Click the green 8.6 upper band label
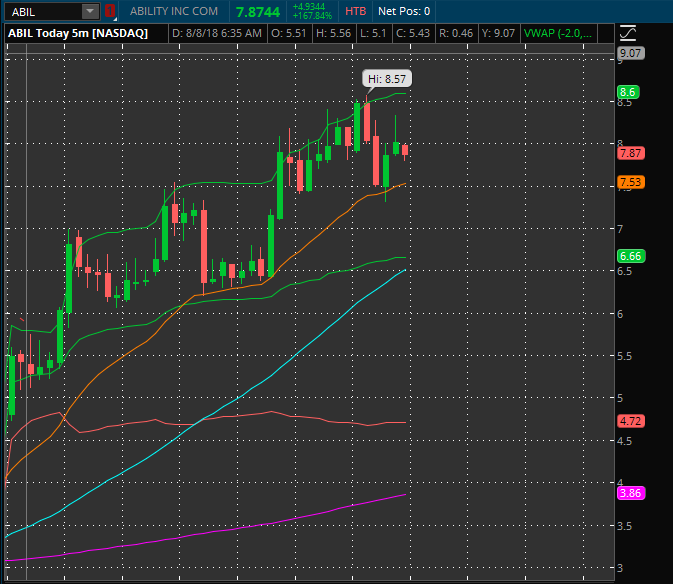Viewport: 673px width, 584px height. point(628,92)
